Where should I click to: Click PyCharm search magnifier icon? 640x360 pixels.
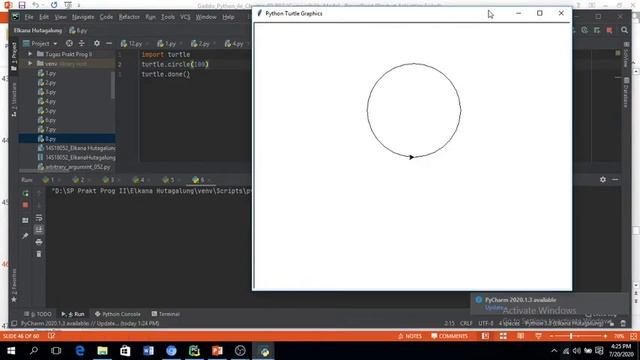click(624, 30)
